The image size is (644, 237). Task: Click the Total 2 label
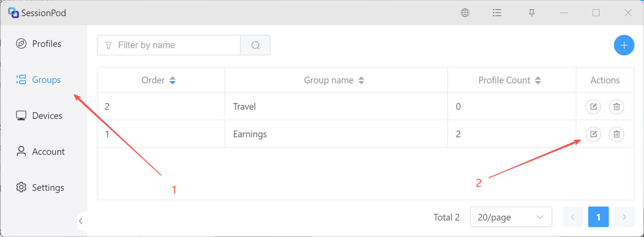click(x=447, y=217)
